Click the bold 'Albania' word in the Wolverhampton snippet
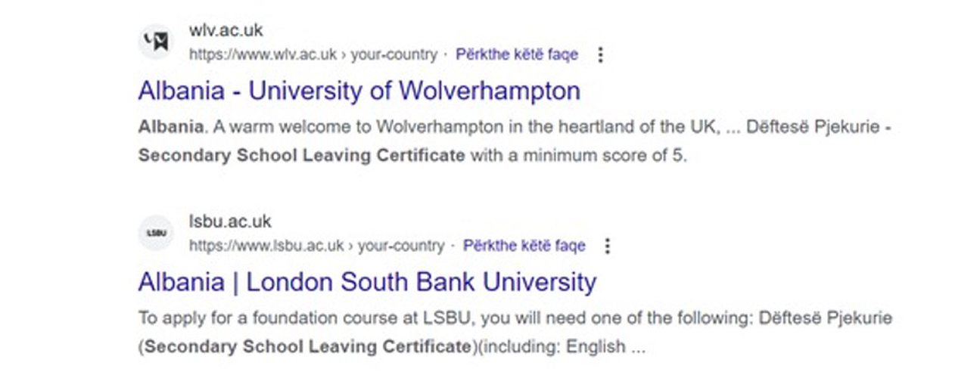This screenshot has height=378, width=980. point(171,127)
